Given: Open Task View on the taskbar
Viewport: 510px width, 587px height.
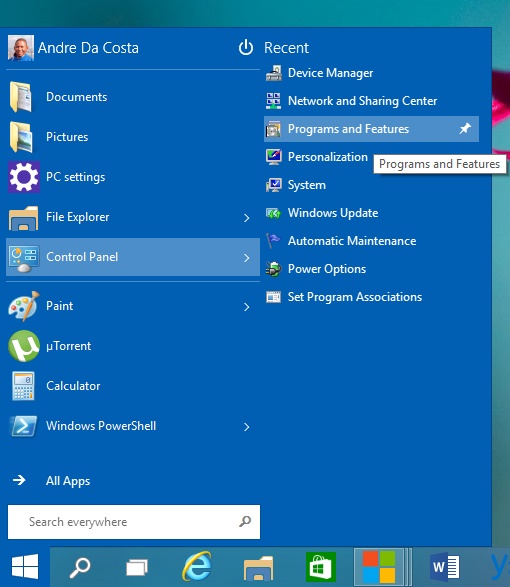Looking at the screenshot, I should pos(137,567).
